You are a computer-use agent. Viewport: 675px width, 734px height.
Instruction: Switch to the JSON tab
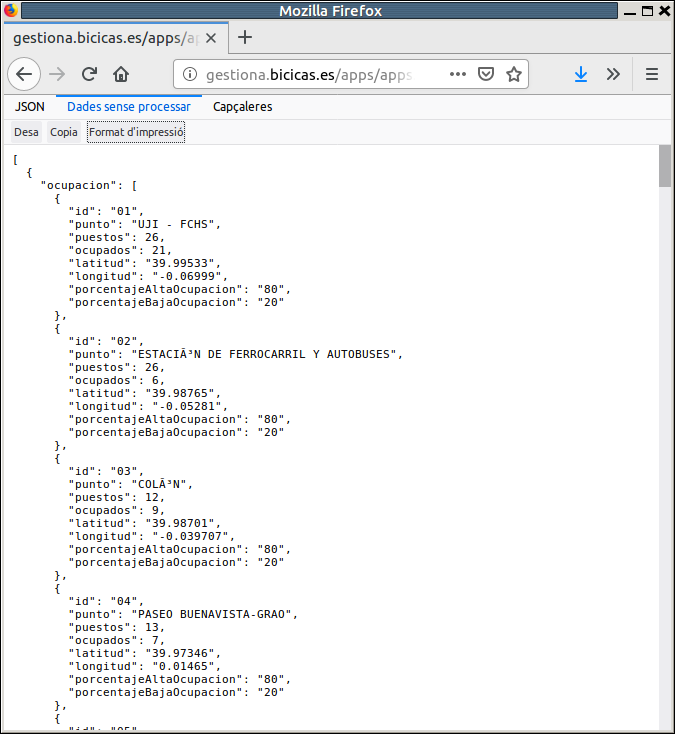click(30, 106)
